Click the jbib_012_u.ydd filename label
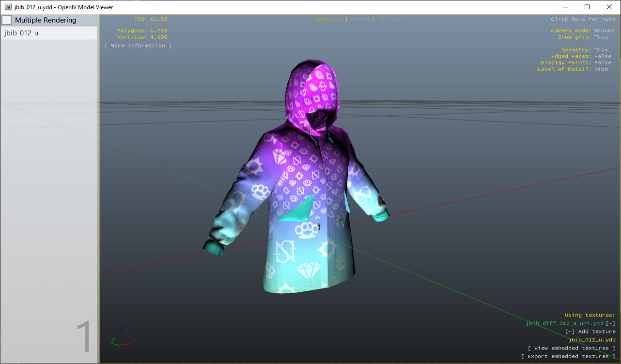Image resolution: width=621 pixels, height=364 pixels. click(x=592, y=339)
